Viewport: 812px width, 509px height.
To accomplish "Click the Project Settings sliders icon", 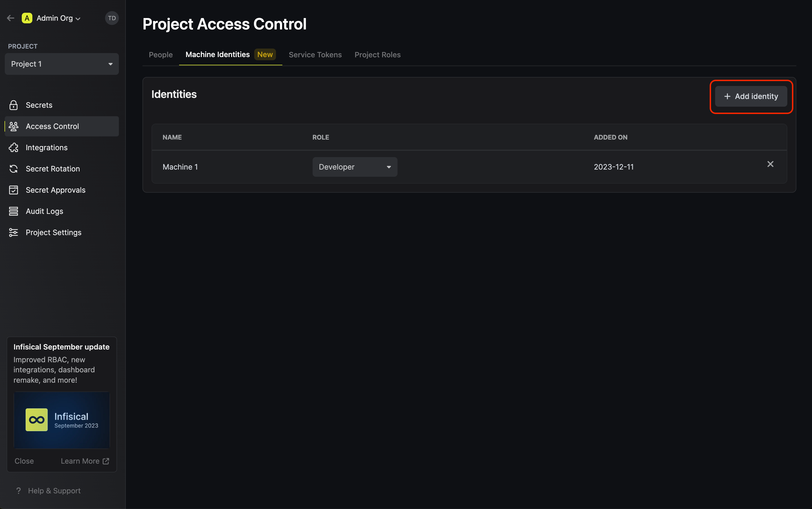I will click(x=14, y=232).
